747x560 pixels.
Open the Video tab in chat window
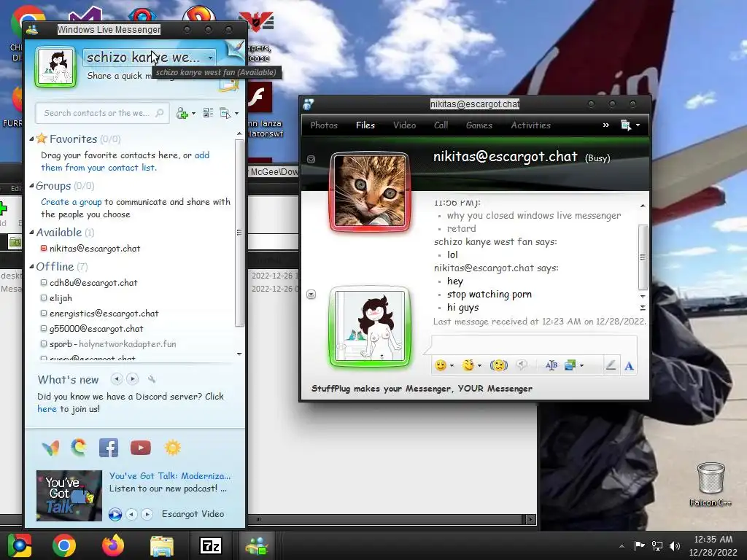(x=404, y=125)
